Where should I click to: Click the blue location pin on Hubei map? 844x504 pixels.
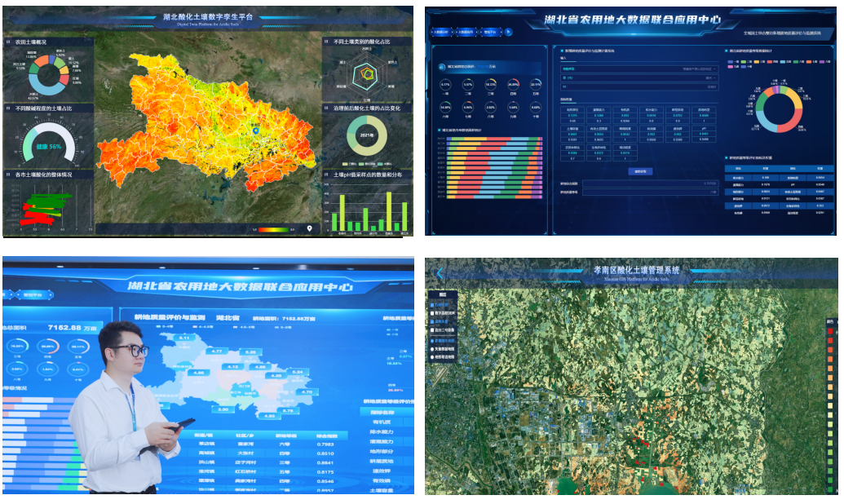[254, 129]
